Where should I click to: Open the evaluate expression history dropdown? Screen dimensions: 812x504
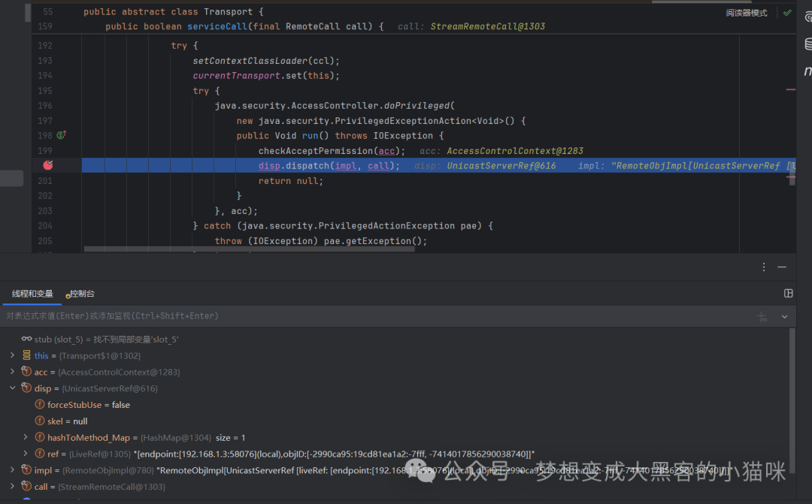(x=784, y=317)
